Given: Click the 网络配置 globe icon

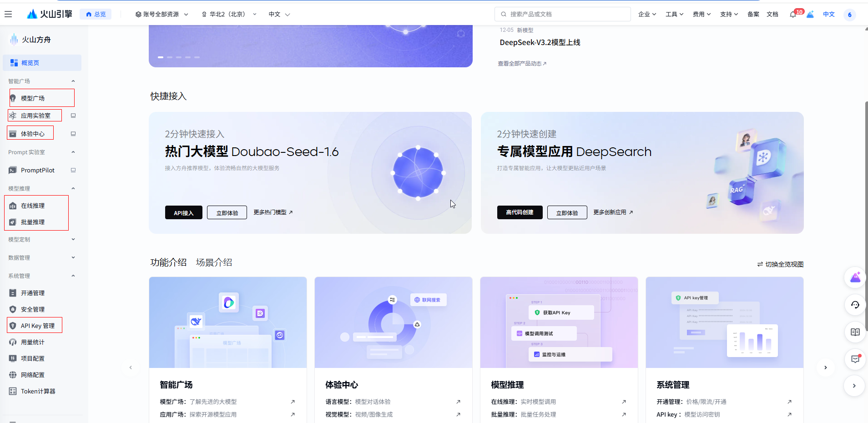Looking at the screenshot, I should (x=13, y=375).
